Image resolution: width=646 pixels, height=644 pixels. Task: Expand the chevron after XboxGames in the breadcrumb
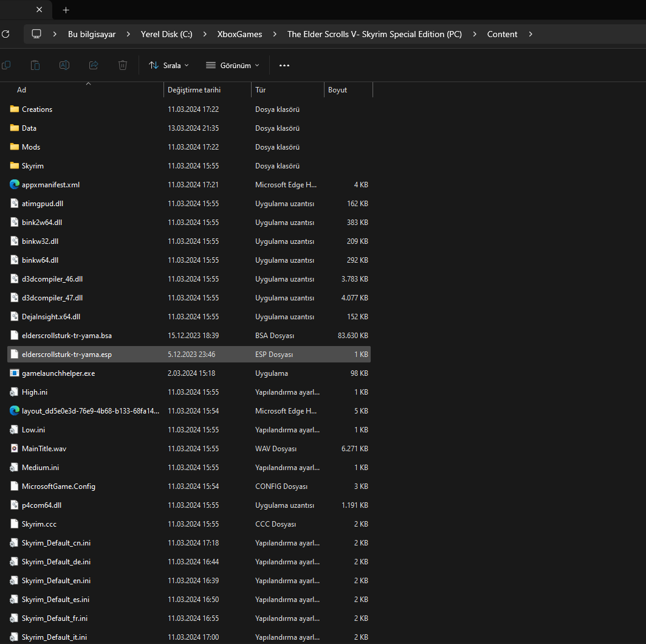(x=275, y=34)
